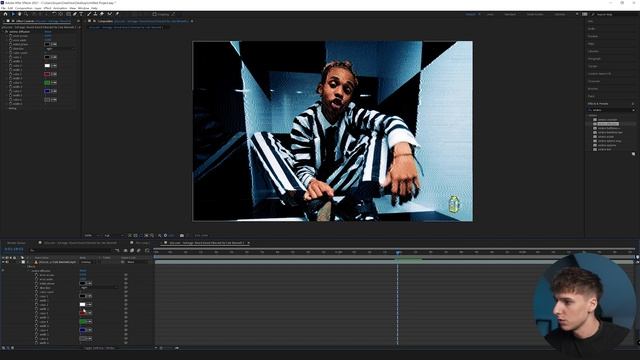Click Reset for the effect in Effect Controls
The height and width of the screenshot is (360, 640).
point(48,31)
